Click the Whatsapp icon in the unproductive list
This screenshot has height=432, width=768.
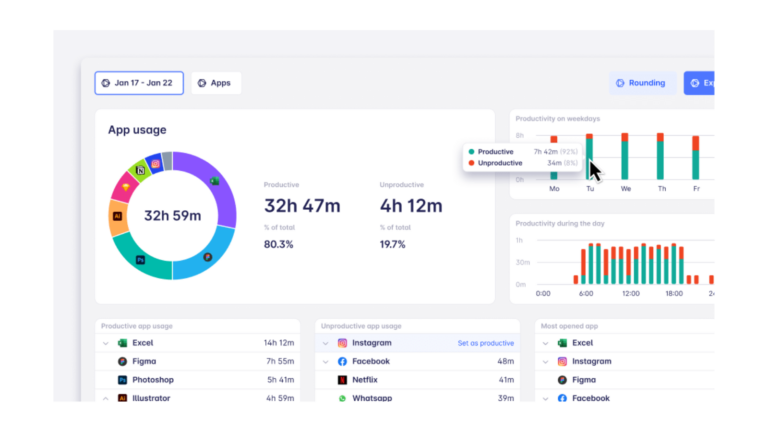tap(342, 398)
